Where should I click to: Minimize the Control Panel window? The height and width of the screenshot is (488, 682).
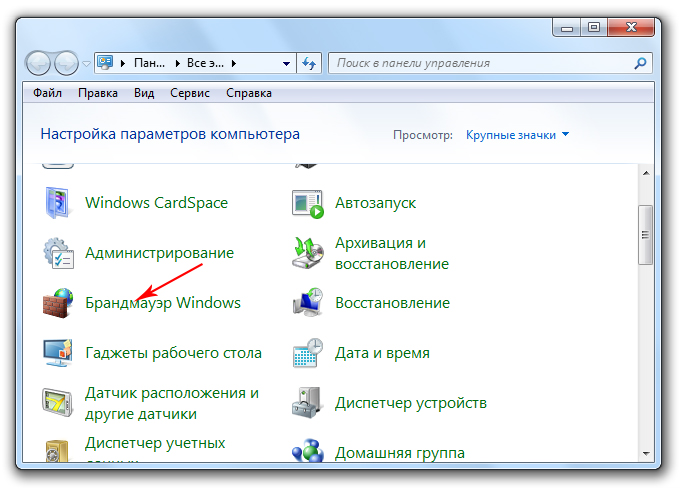tap(567, 27)
